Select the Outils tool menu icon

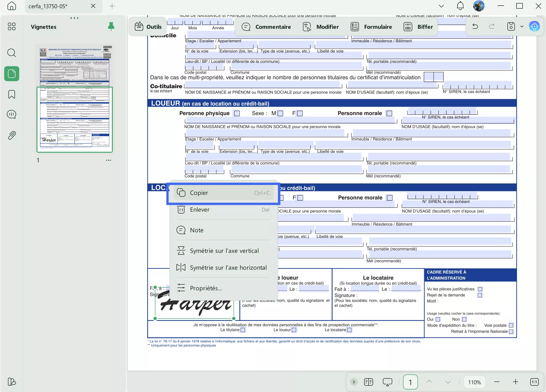139,26
